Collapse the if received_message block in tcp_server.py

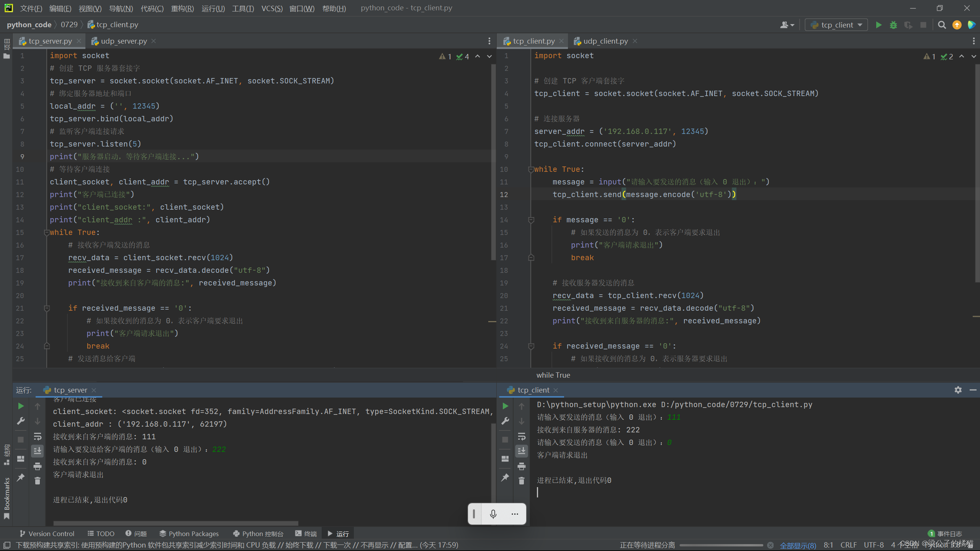pos(47,308)
